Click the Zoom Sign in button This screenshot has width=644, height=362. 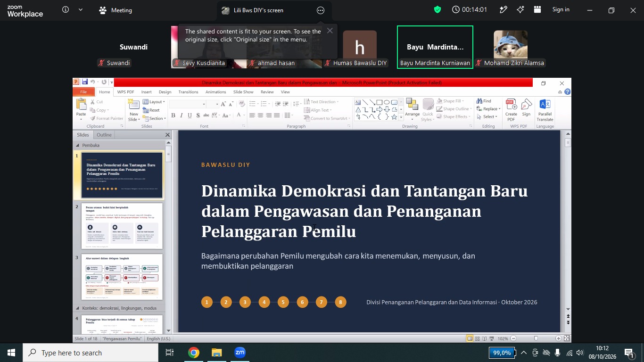tap(561, 9)
